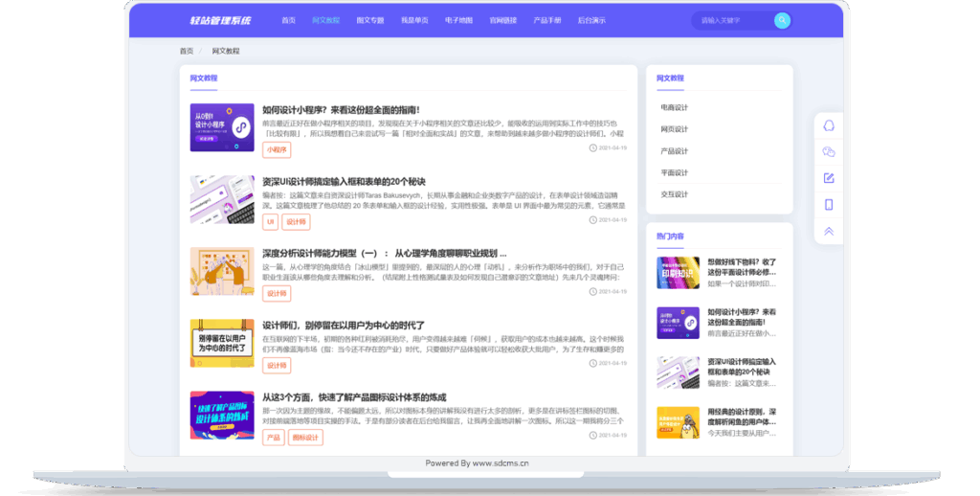This screenshot has height=496, width=980.
Task: Click 后台演示 in the top menu
Action: pos(591,21)
